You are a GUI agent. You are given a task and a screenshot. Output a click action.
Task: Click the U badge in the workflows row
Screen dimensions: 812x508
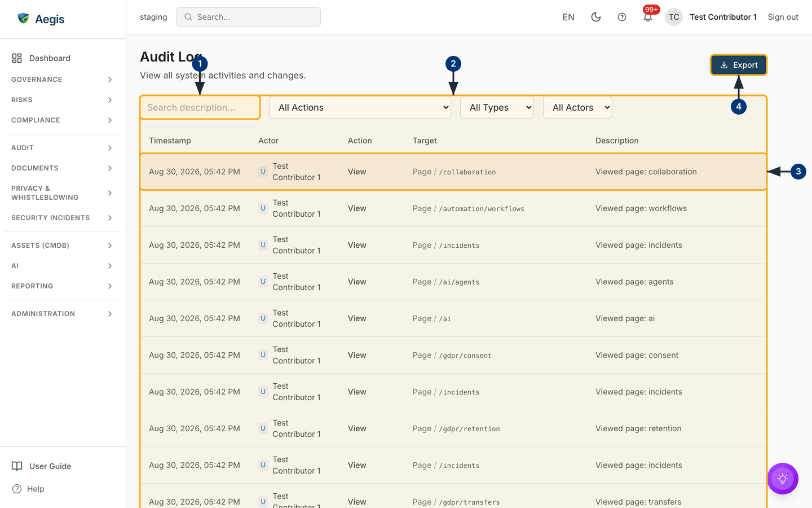[x=263, y=208]
